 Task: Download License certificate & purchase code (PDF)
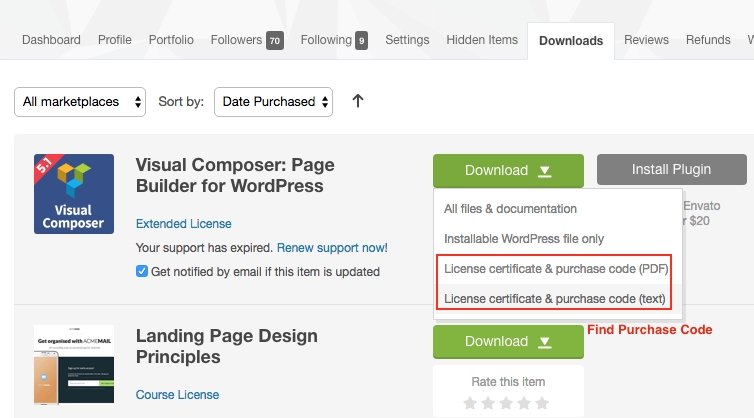[x=556, y=269]
